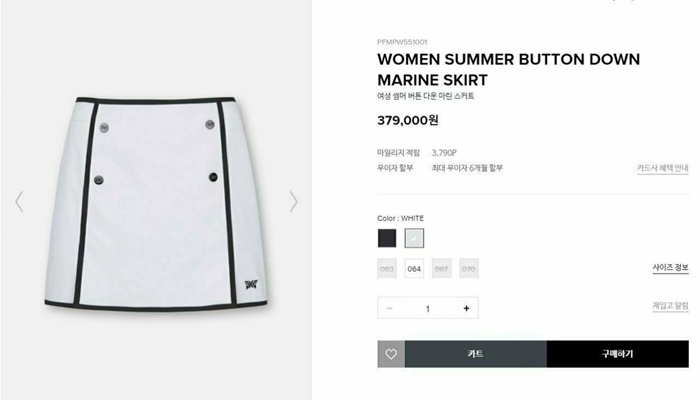Buy now with 구매하기 button

click(618, 354)
